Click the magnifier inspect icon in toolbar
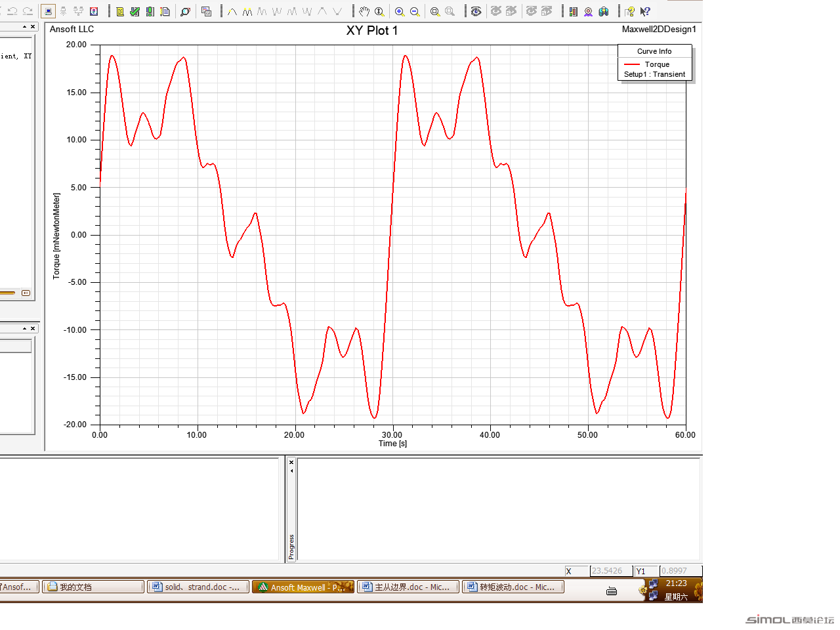 pyautogui.click(x=186, y=11)
